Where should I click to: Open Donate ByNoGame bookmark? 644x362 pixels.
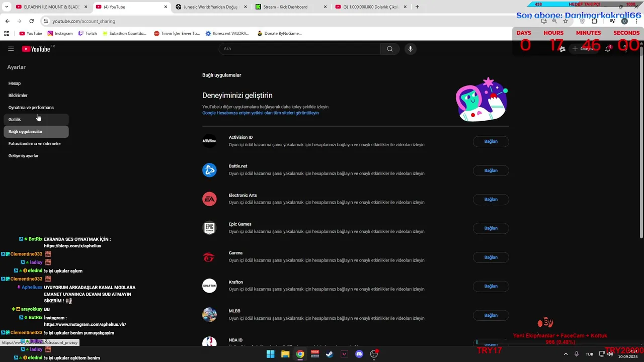point(279,34)
